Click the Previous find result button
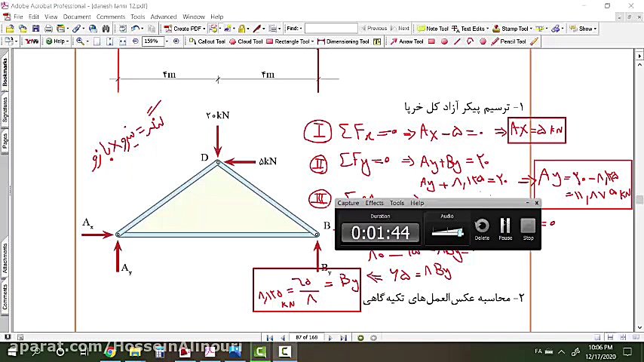The width and height of the screenshot is (644, 362). tap(374, 29)
